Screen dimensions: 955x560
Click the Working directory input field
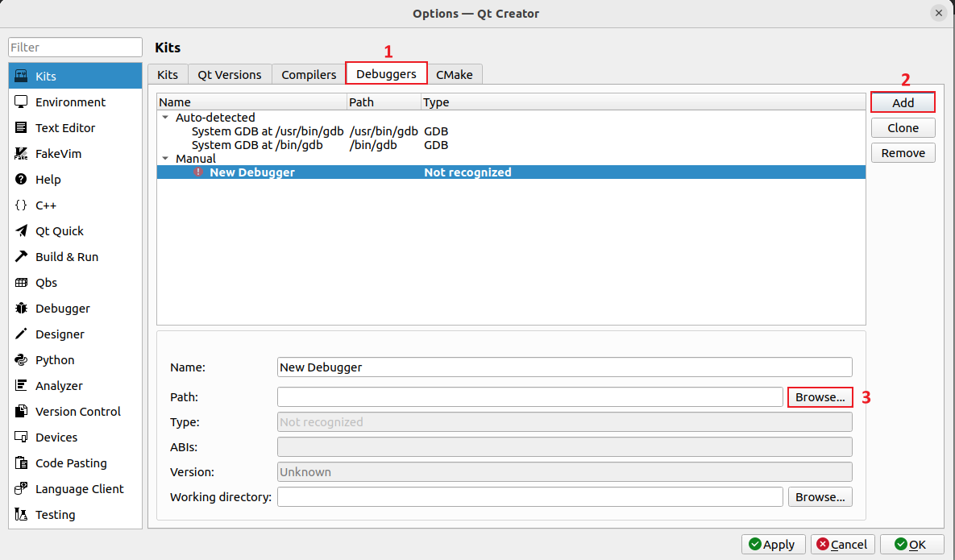(x=529, y=496)
